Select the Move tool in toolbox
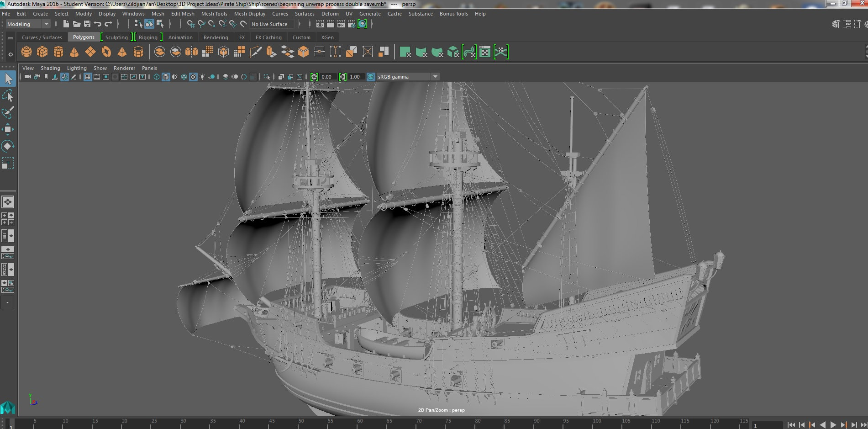Image resolution: width=868 pixels, height=429 pixels. 8,129
